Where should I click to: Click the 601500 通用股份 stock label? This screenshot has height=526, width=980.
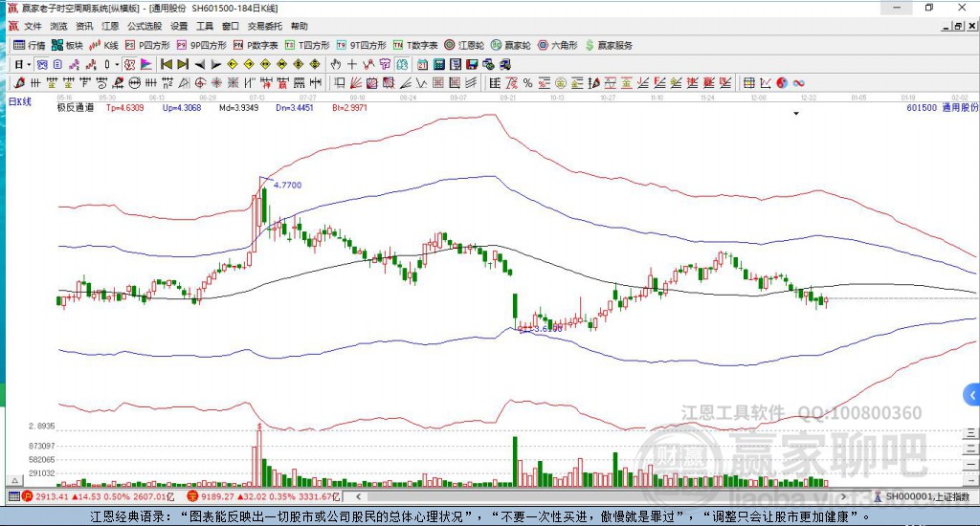tap(942, 107)
